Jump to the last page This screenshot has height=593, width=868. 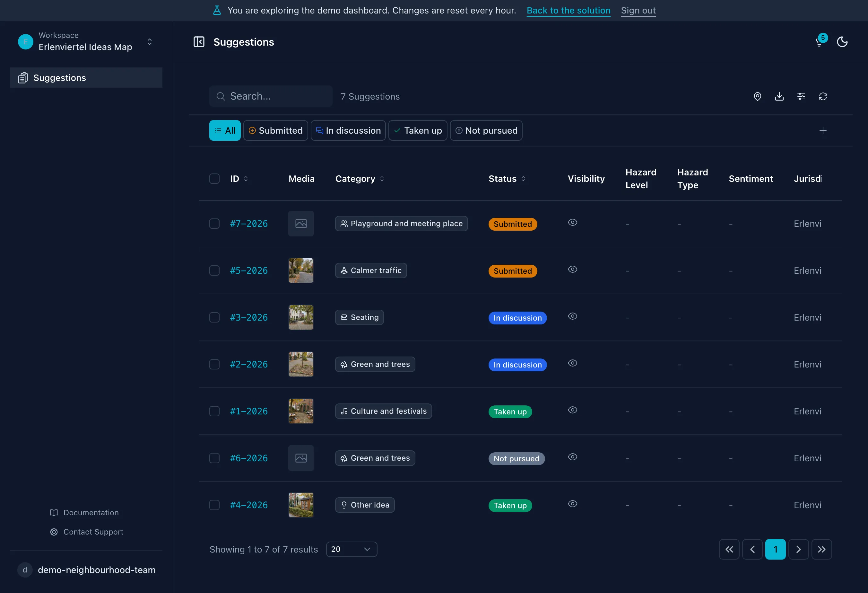coord(822,549)
